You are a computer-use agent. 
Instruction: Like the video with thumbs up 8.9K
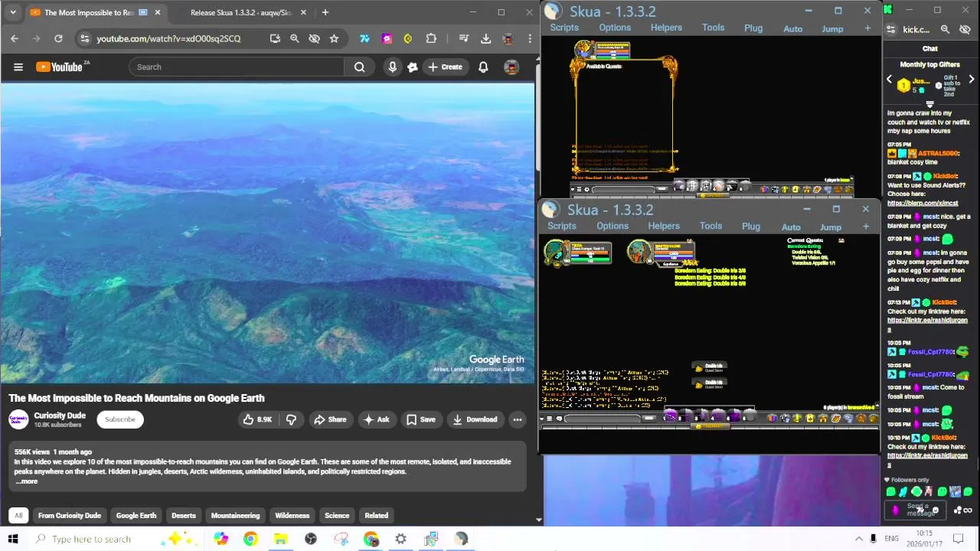coord(257,419)
